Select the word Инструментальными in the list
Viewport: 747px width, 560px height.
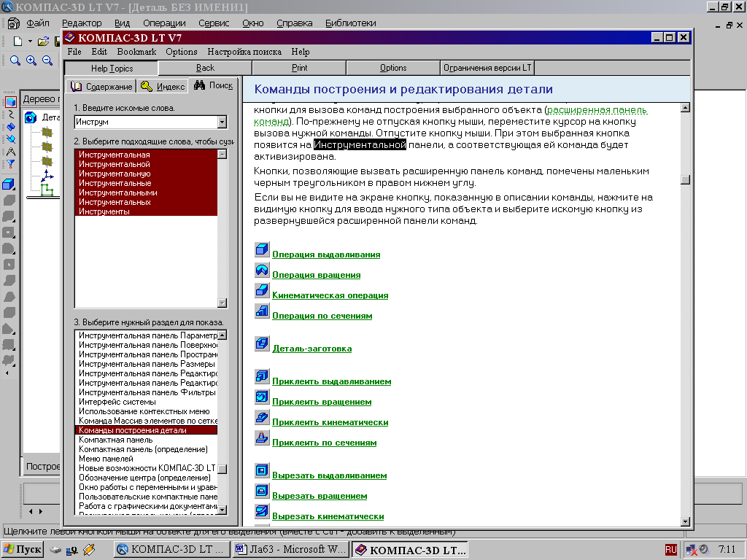click(146, 192)
